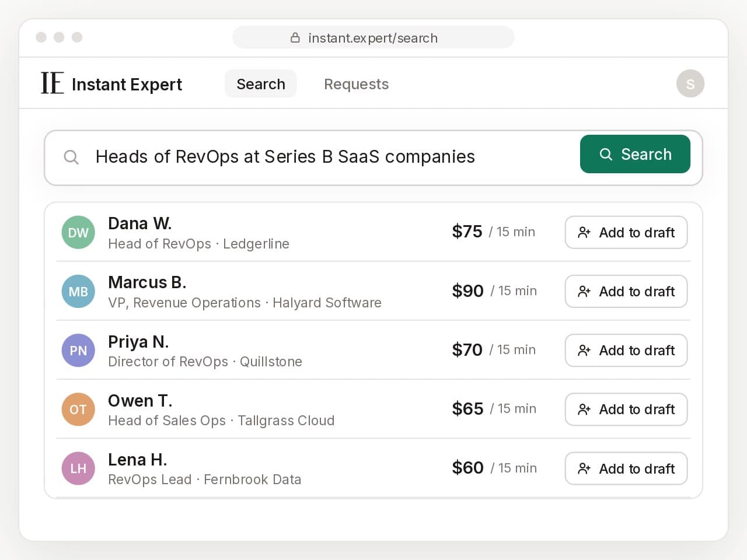Image resolution: width=747 pixels, height=560 pixels.
Task: Select the name Marcus B.
Action: tap(147, 282)
